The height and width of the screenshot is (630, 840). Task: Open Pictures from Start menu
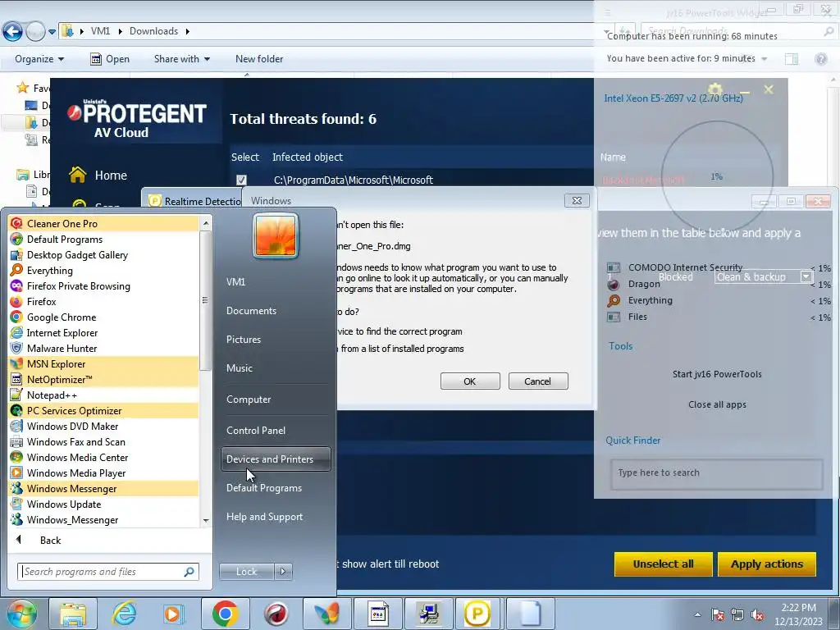[243, 339]
